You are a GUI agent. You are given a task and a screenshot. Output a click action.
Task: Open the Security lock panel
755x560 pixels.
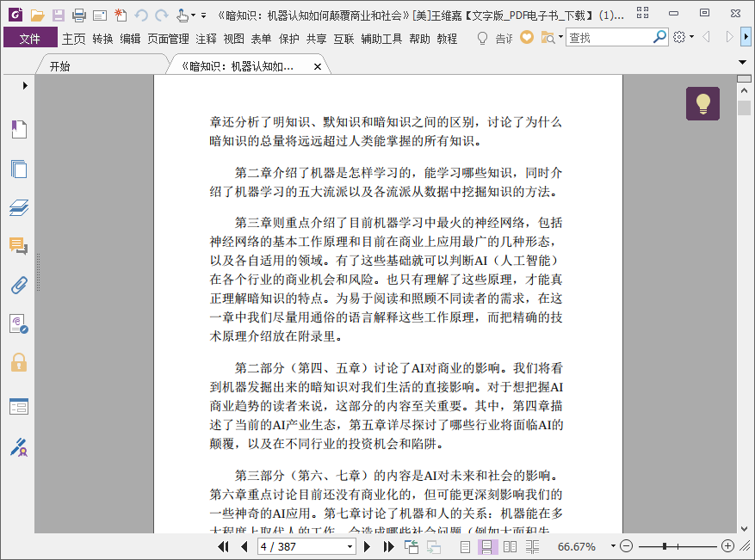pos(19,362)
